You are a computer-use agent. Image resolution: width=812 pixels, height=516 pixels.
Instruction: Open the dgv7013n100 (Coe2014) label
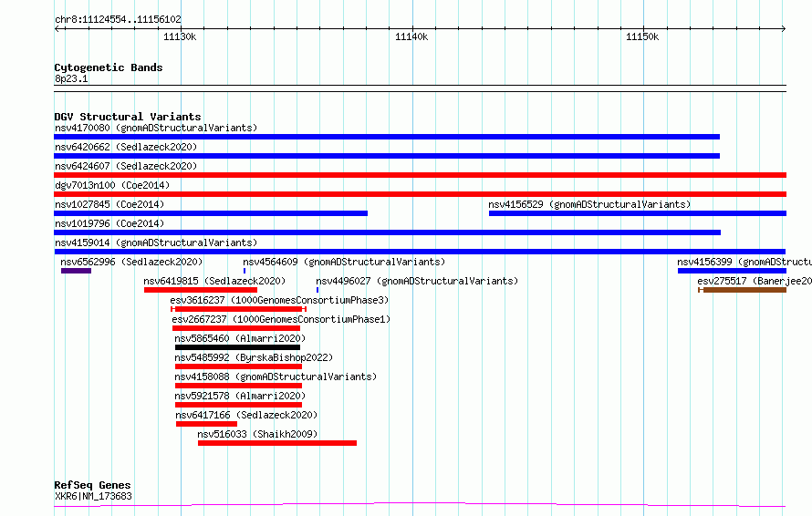[x=112, y=185]
